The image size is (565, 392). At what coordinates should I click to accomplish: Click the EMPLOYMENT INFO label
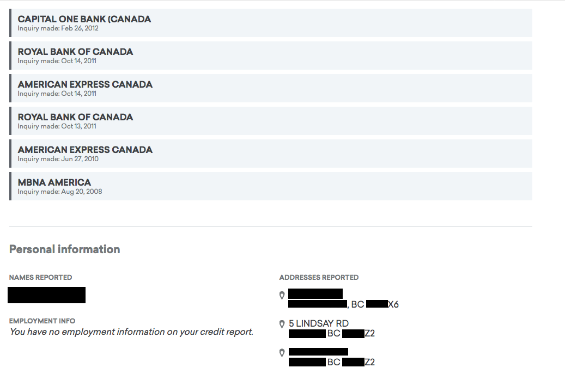point(42,321)
